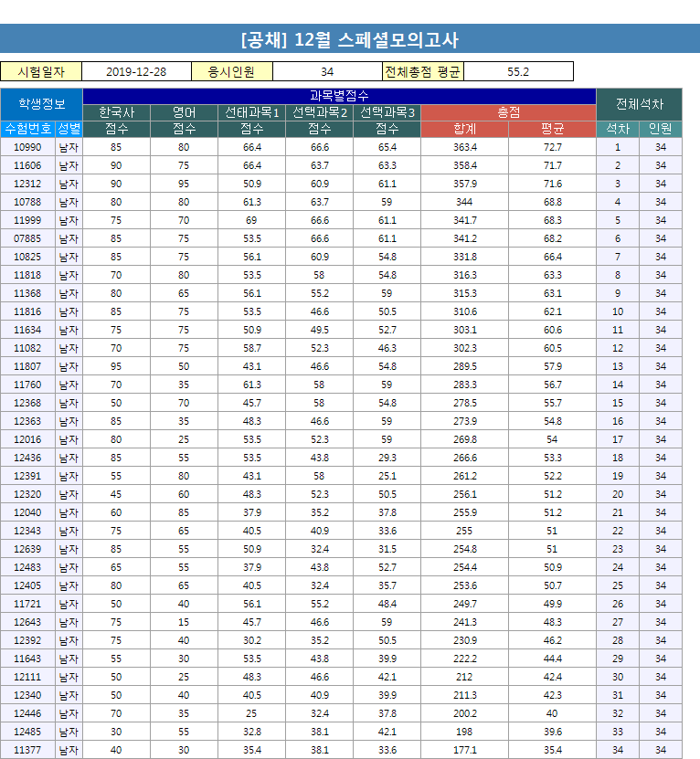
Task: Click the date cell '2019-12-28'
Action: (x=136, y=71)
